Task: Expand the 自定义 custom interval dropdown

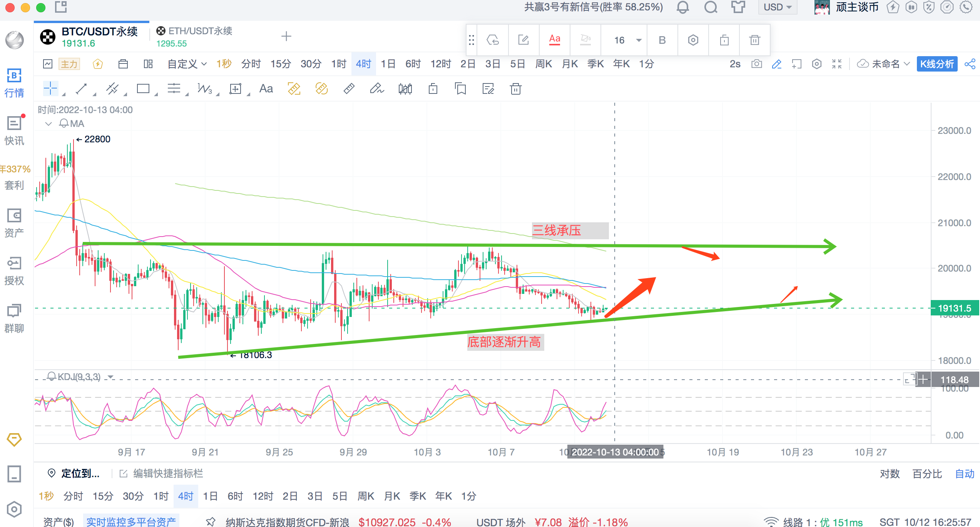Action: click(187, 64)
